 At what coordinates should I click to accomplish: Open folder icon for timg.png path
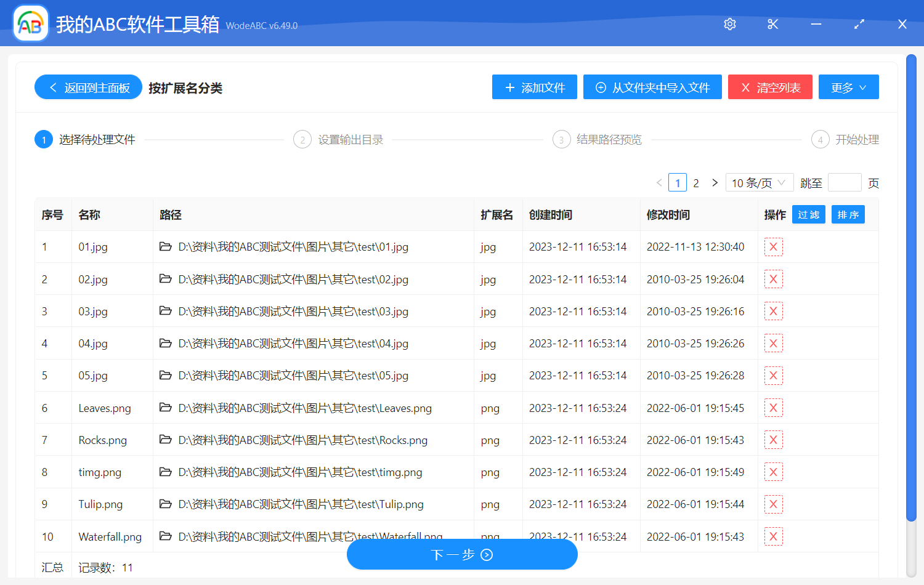tap(165, 472)
